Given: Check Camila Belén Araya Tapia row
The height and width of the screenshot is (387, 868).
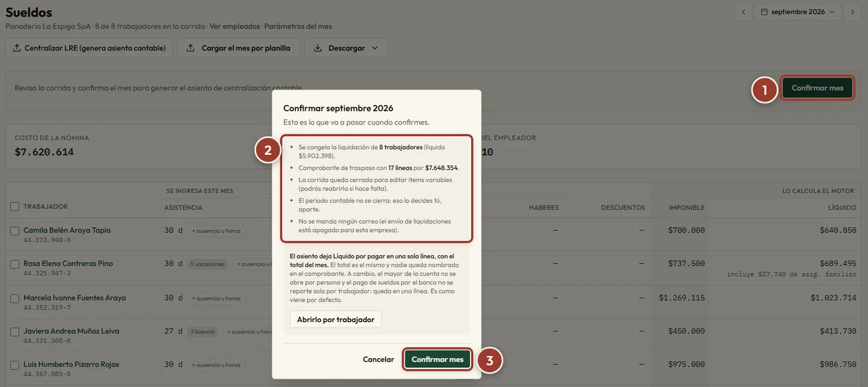Looking at the screenshot, I should [15, 231].
